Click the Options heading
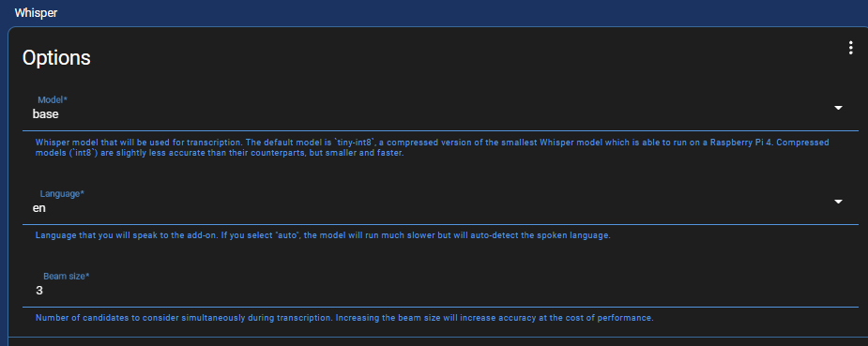 [56, 58]
